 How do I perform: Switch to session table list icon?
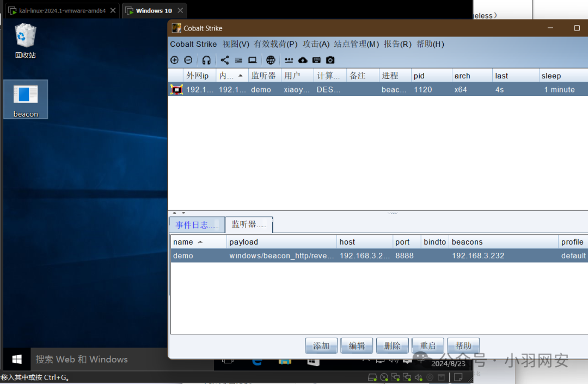[238, 60]
